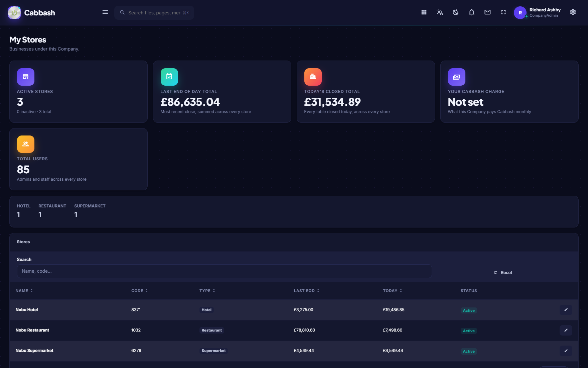Sort table by NAME column
588x368 pixels.
coord(24,291)
